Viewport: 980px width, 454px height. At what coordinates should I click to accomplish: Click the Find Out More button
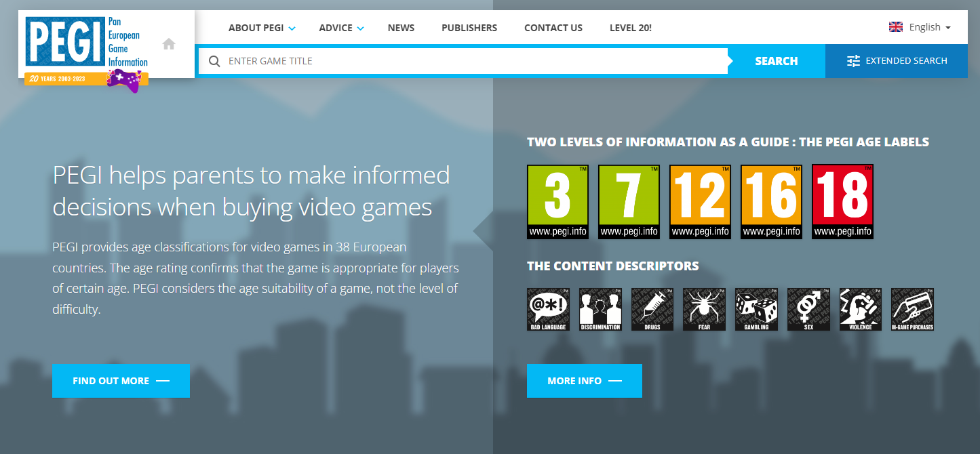tap(121, 381)
